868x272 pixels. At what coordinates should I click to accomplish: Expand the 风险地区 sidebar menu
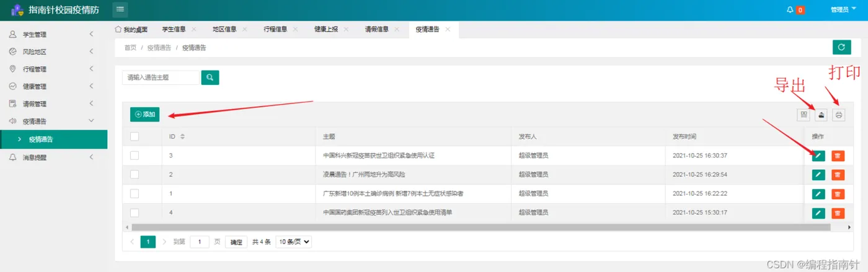(x=53, y=52)
